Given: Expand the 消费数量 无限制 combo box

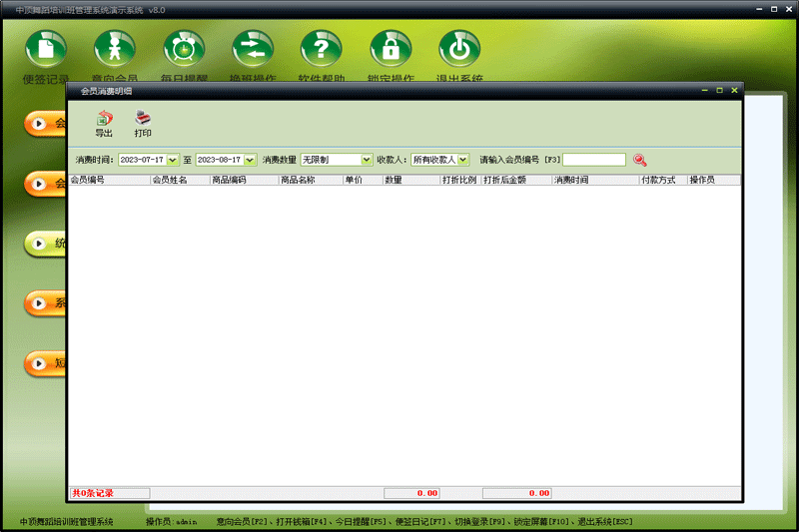Looking at the screenshot, I should pos(367,160).
